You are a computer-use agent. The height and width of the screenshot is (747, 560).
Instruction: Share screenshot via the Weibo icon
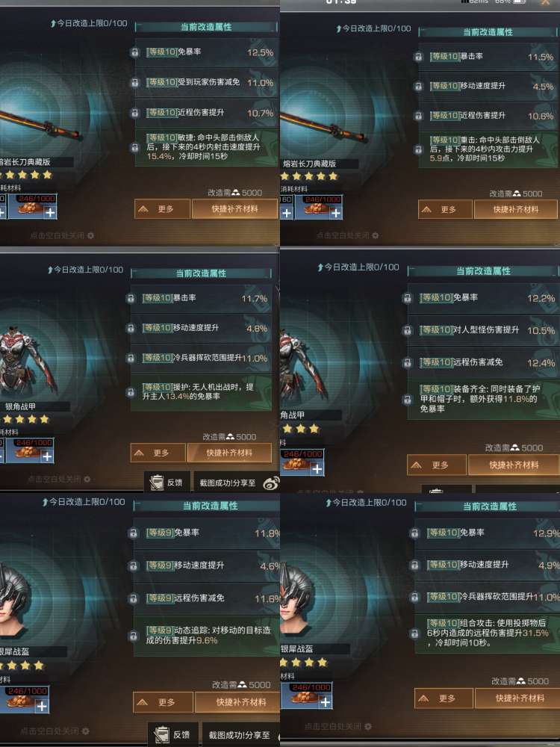[x=272, y=483]
